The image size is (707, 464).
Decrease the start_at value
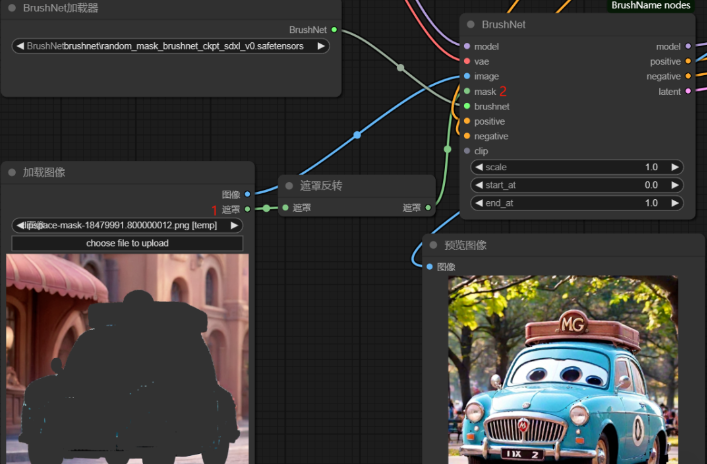pyautogui.click(x=479, y=185)
